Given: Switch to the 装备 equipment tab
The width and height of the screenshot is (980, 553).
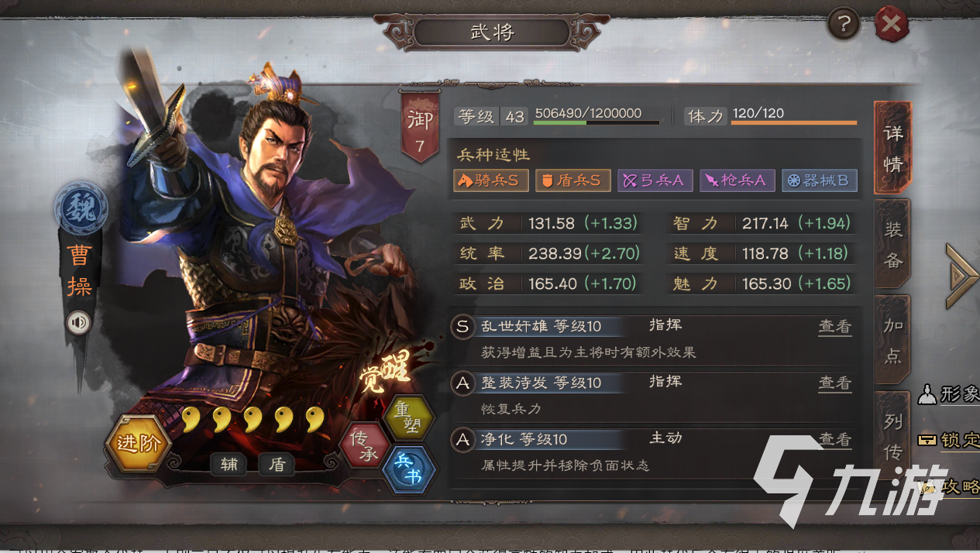Looking at the screenshot, I should 892,244.
